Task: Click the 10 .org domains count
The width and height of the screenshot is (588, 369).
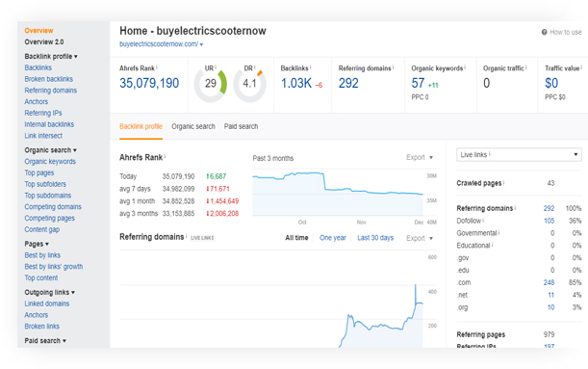Action: pyautogui.click(x=550, y=307)
